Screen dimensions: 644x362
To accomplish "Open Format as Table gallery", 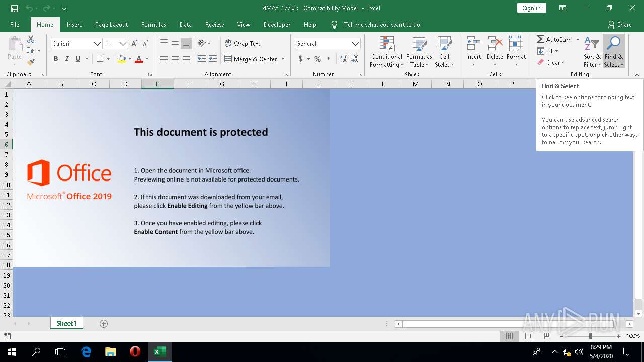I will click(x=419, y=52).
